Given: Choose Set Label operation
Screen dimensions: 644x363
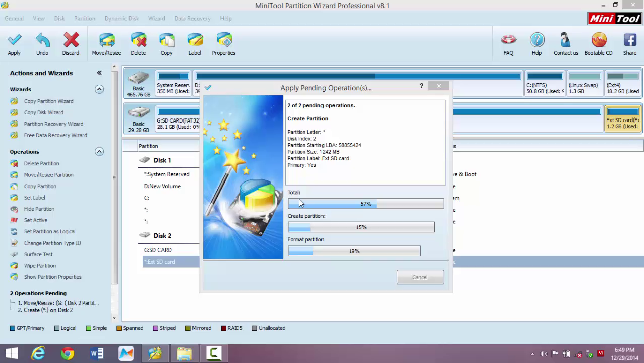Looking at the screenshot, I should [x=34, y=198].
